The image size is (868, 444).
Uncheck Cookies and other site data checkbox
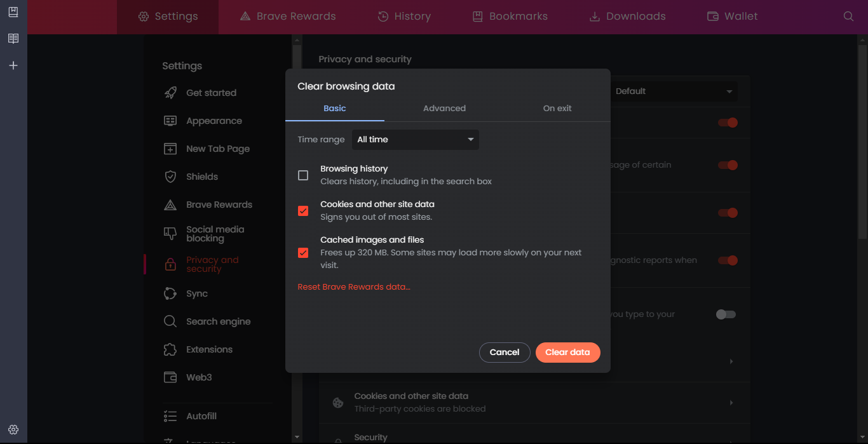click(303, 211)
